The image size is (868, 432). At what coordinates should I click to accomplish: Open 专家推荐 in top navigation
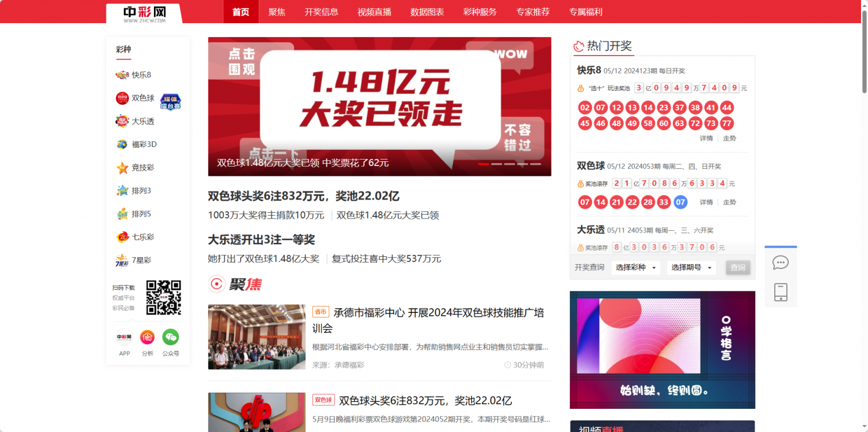[x=533, y=12]
